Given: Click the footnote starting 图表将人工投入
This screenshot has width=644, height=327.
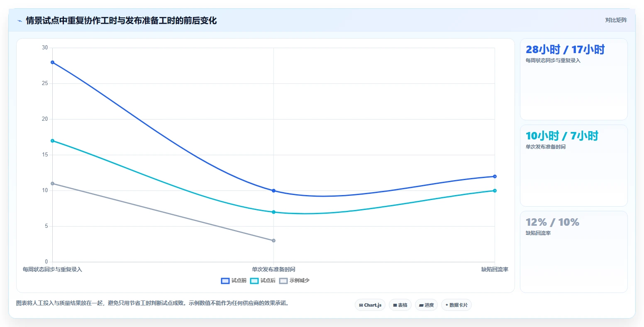Looking at the screenshot, I should (152, 303).
